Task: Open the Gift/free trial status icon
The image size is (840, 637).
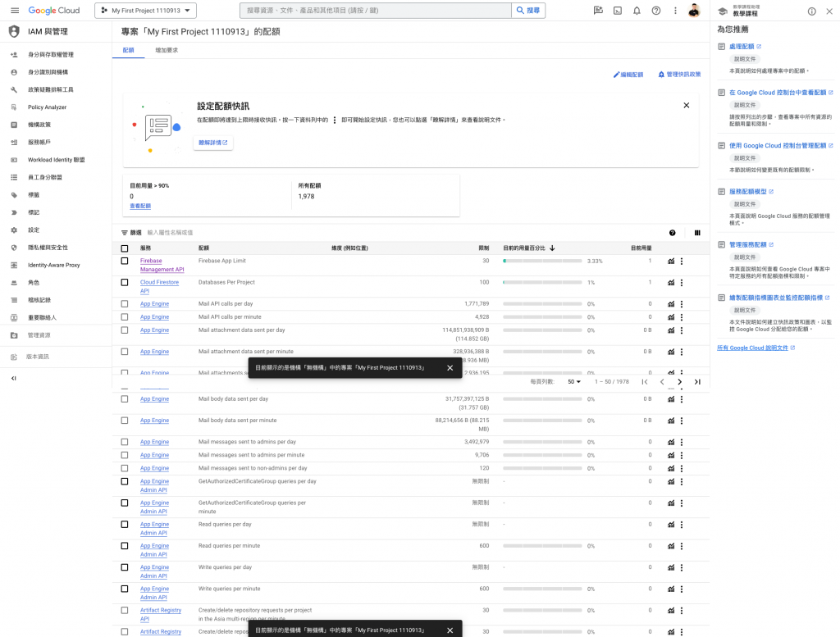Action: [x=598, y=10]
